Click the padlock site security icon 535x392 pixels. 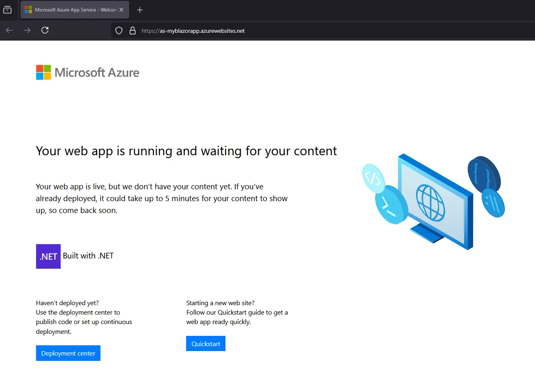coord(132,31)
